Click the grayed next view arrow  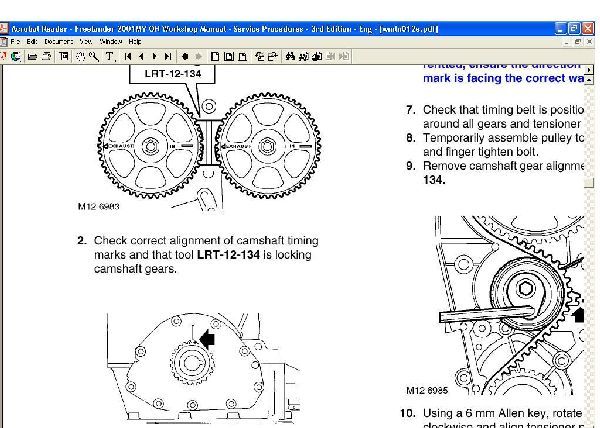coord(198,57)
